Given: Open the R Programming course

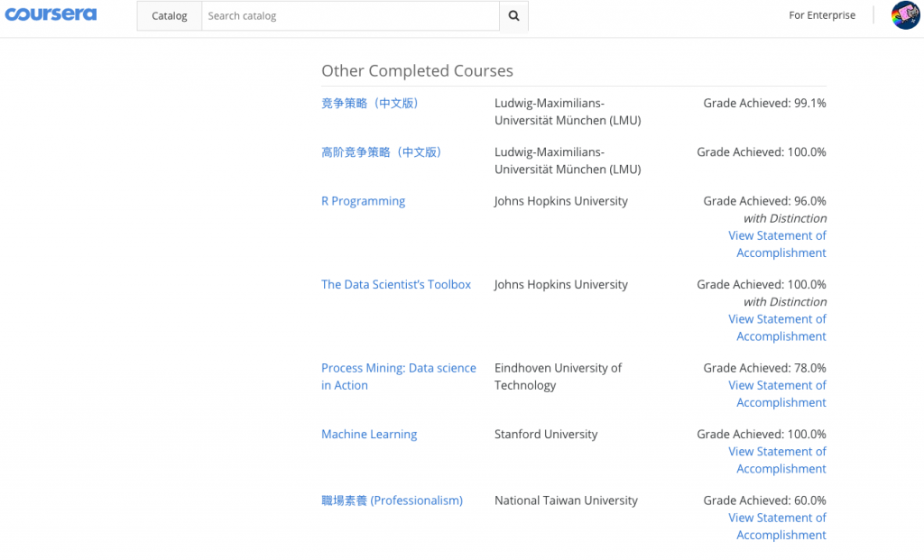Looking at the screenshot, I should [363, 201].
